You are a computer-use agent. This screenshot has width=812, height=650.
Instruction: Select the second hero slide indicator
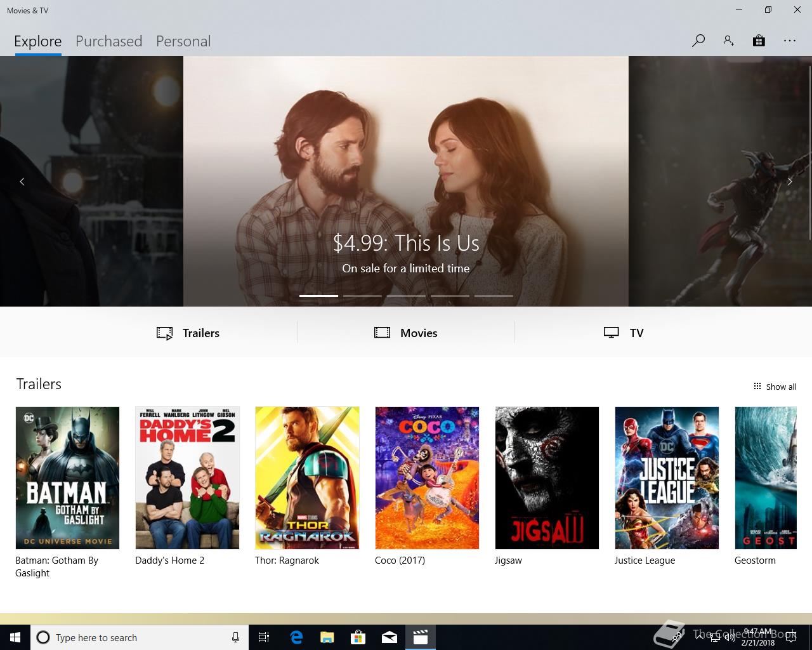pyautogui.click(x=362, y=296)
